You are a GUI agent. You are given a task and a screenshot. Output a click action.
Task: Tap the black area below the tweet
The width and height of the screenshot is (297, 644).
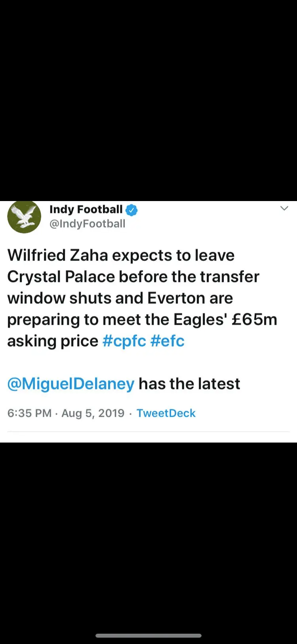[148, 535]
